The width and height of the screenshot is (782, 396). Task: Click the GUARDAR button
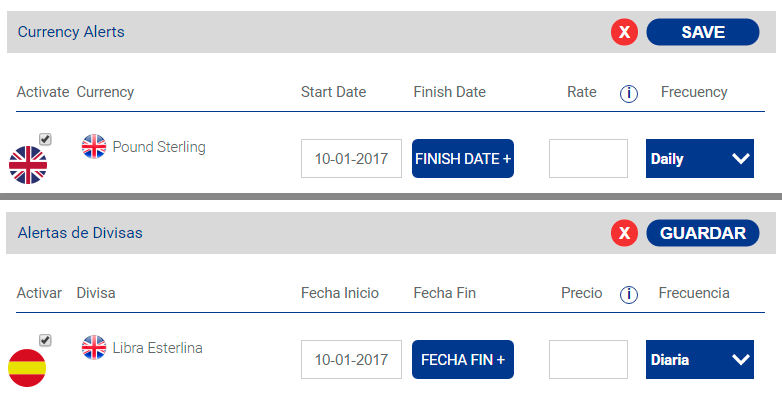pos(703,233)
